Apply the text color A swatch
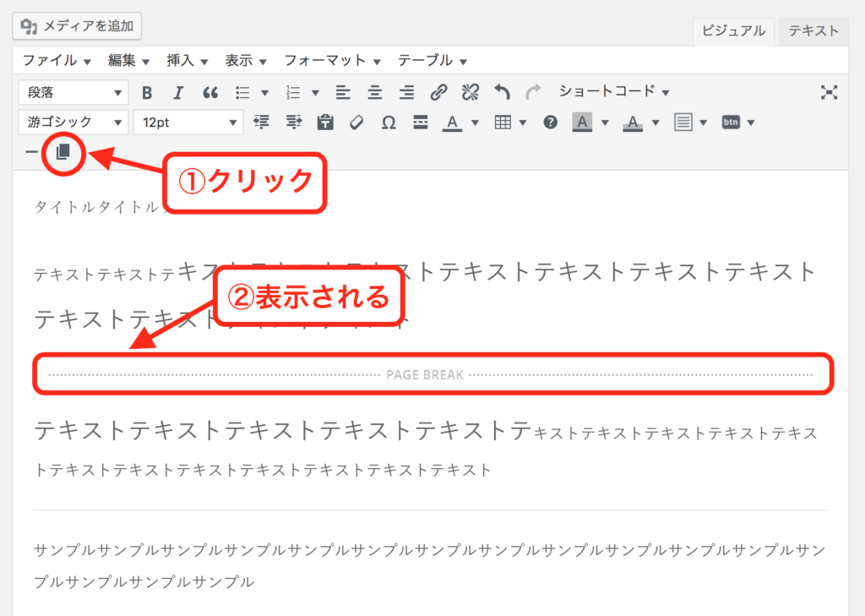 coord(452,123)
